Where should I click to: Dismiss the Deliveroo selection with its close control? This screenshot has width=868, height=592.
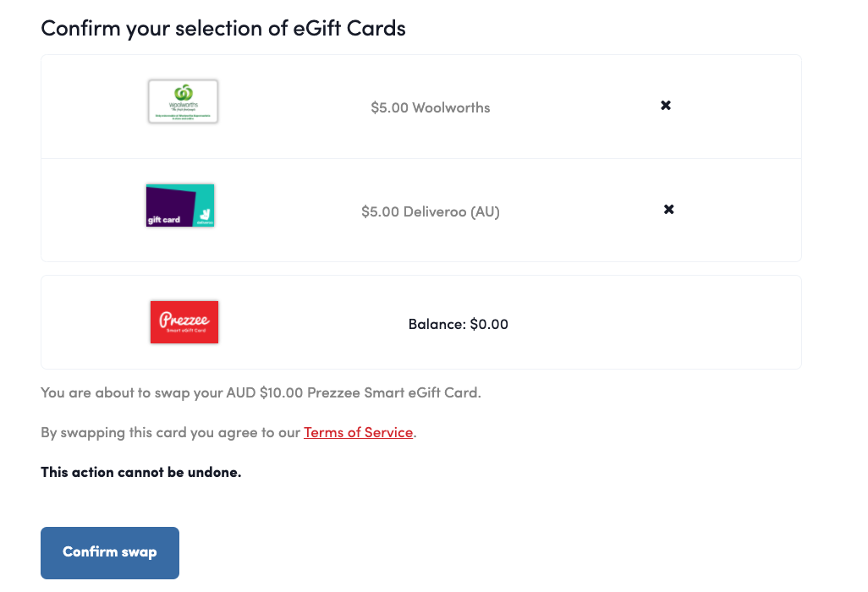[x=668, y=209]
